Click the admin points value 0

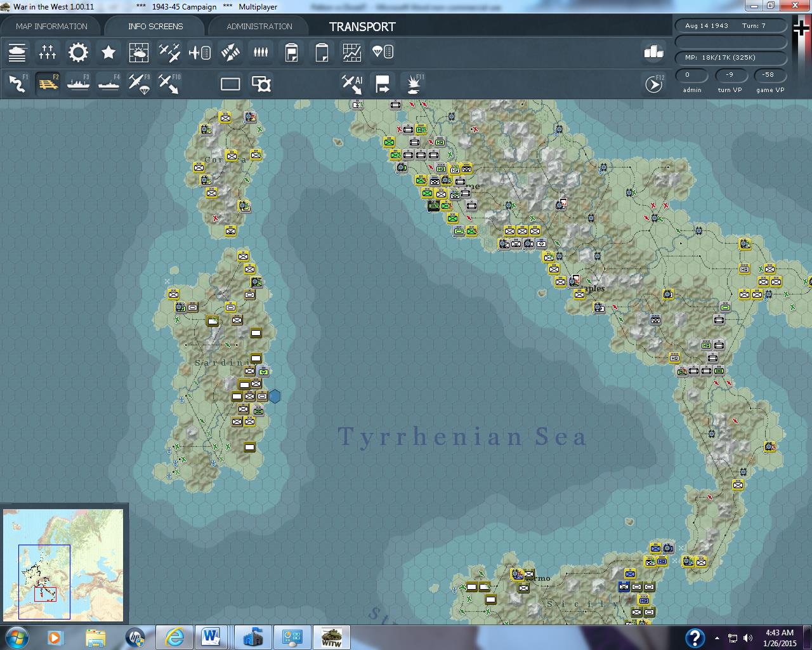tap(692, 75)
